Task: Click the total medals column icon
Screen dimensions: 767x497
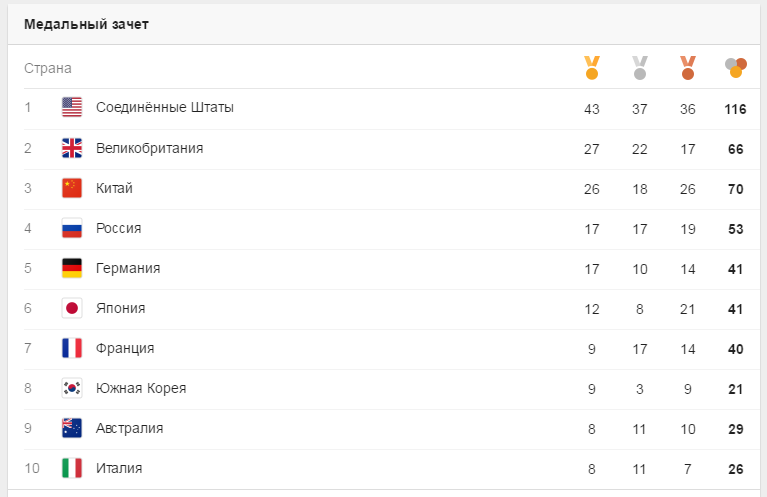Action: click(736, 68)
